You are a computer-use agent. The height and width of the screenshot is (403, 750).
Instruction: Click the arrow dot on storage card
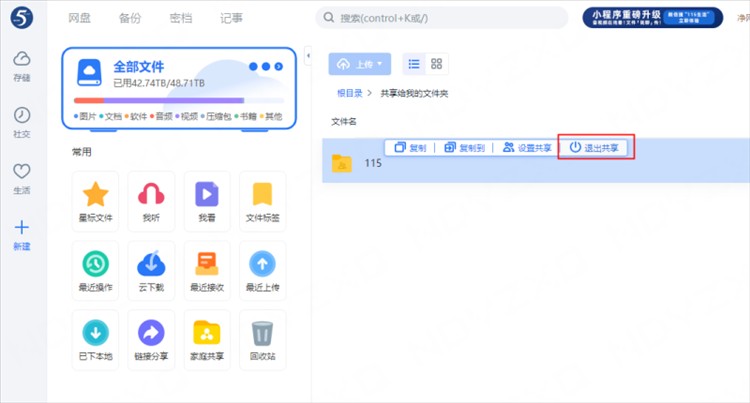(279, 66)
